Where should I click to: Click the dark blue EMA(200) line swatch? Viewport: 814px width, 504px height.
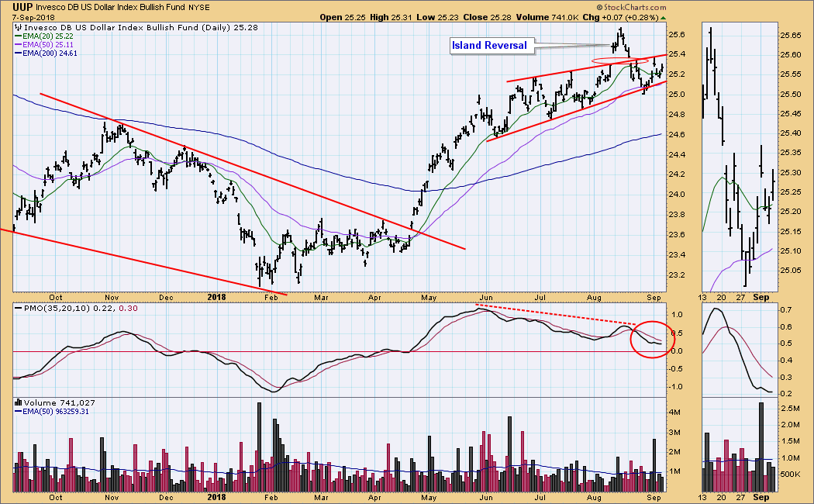[18, 54]
